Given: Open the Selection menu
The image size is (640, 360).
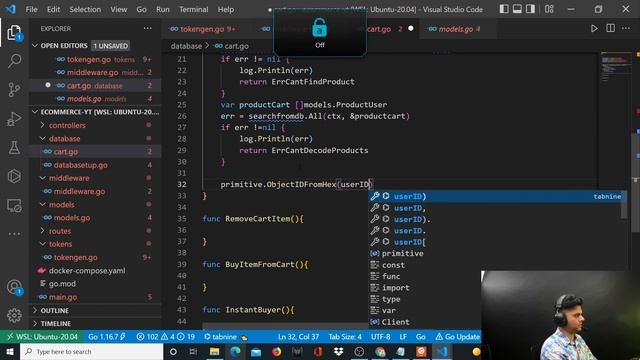Looking at the screenshot, I should 85,9.
